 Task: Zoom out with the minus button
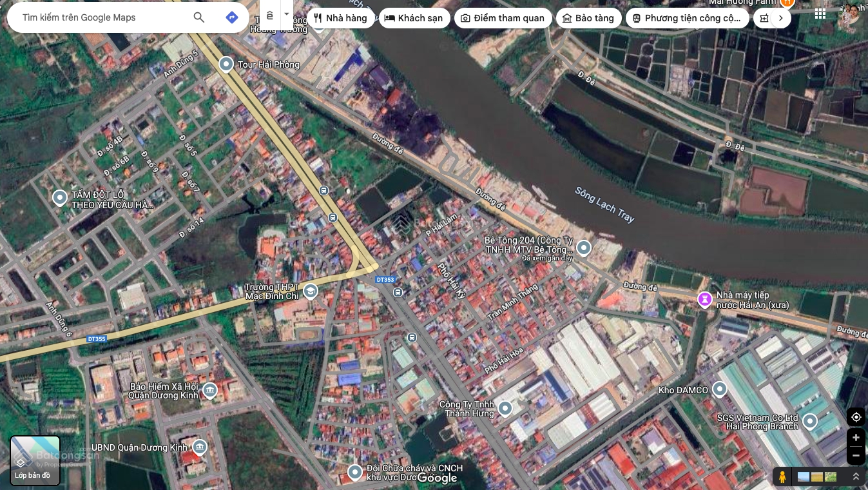pos(856,456)
